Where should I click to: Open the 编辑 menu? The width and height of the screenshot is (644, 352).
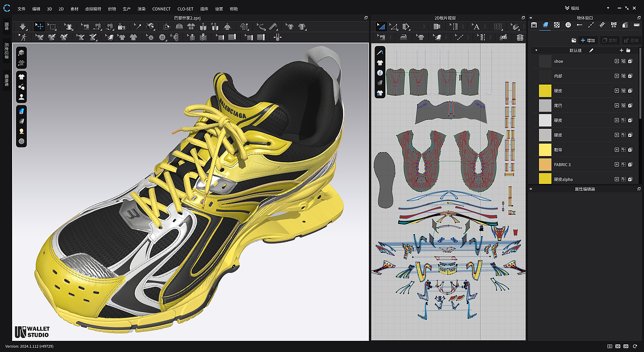[x=36, y=9]
